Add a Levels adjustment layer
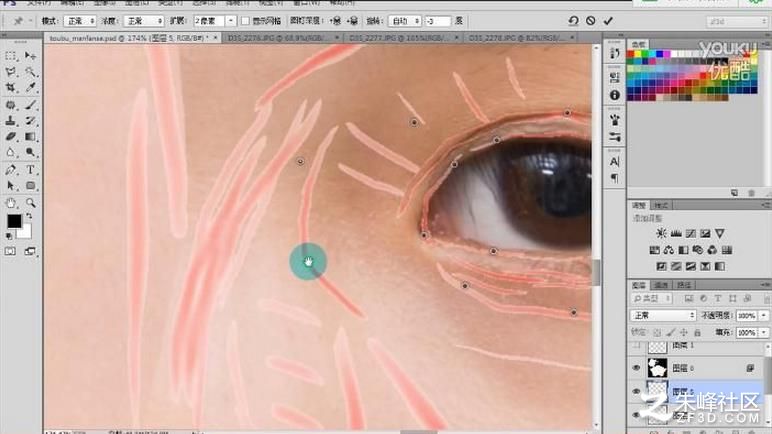772x434 pixels. pyautogui.click(x=676, y=233)
